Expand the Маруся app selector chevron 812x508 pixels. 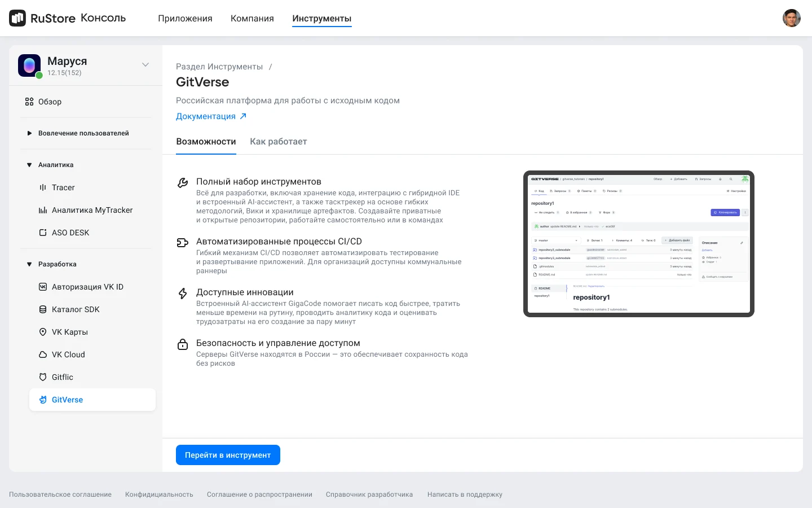[145, 65]
